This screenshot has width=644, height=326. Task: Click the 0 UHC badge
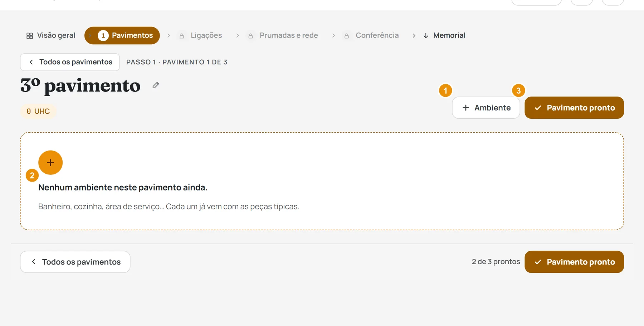[38, 111]
